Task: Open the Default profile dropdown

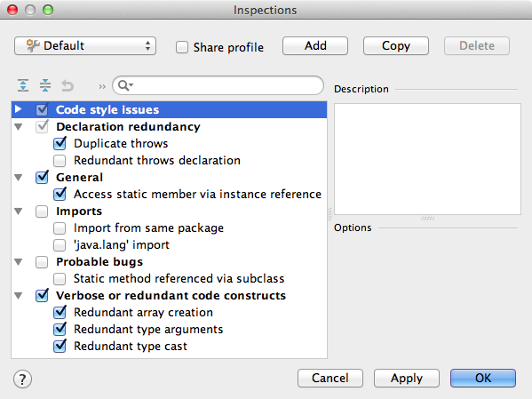Action: (x=85, y=46)
